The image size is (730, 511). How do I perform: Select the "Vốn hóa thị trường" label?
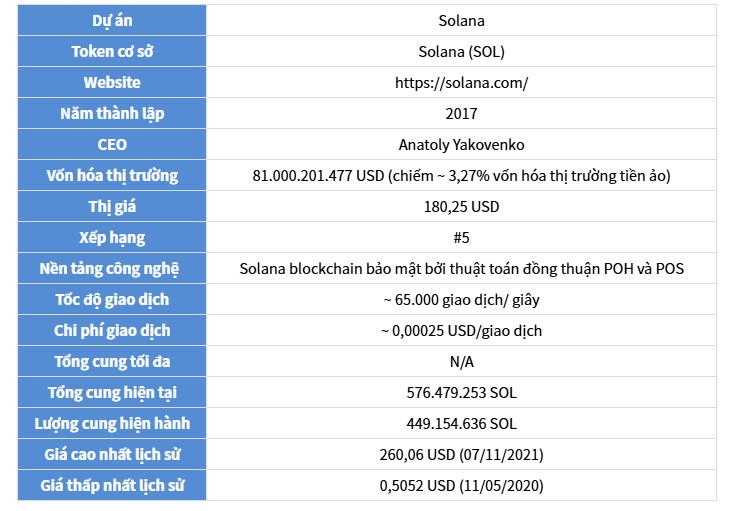pos(112,176)
